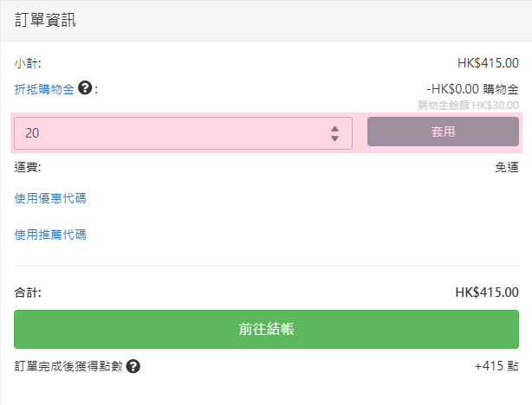Click the 購物金餘額 HK$30.00 text
The image size is (532, 405).
468,105
